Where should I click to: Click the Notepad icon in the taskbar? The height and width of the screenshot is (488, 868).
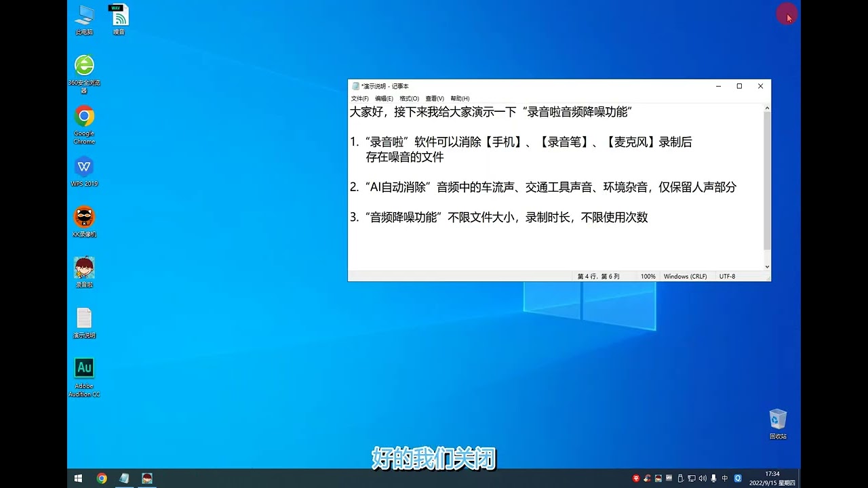pyautogui.click(x=124, y=479)
